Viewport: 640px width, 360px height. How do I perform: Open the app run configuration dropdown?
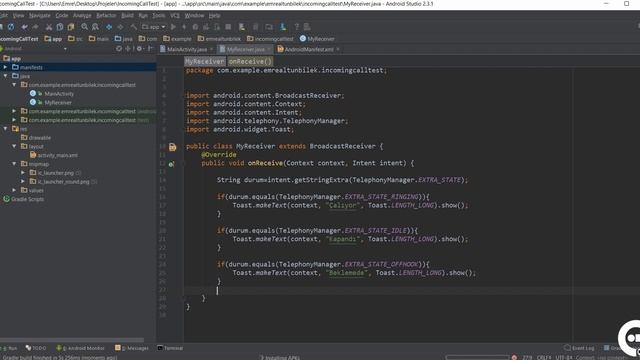tap(153, 27)
